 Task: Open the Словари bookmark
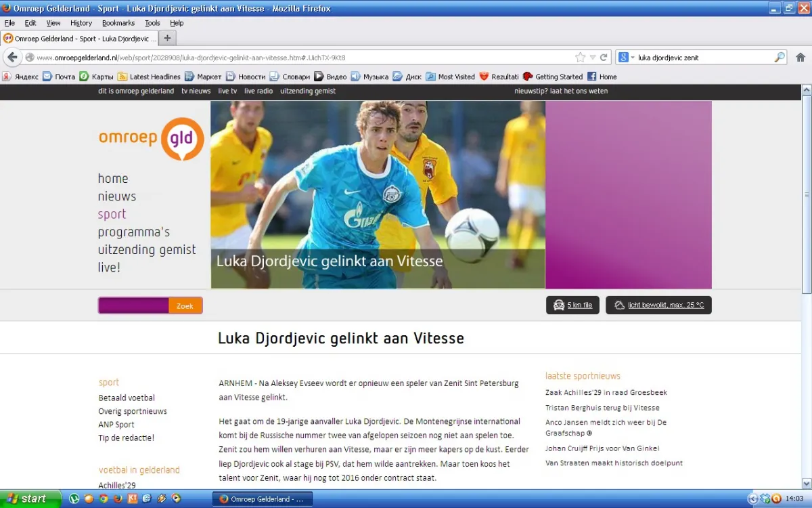tap(290, 77)
